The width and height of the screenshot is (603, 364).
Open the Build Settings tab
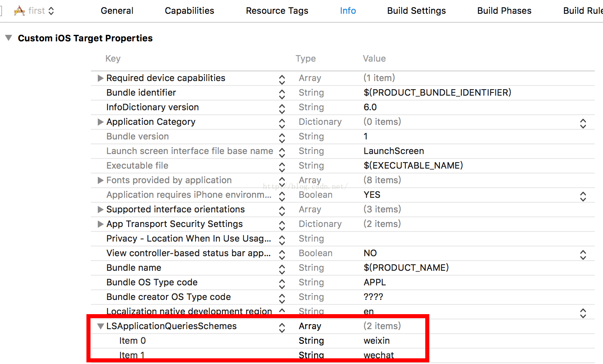(x=416, y=11)
